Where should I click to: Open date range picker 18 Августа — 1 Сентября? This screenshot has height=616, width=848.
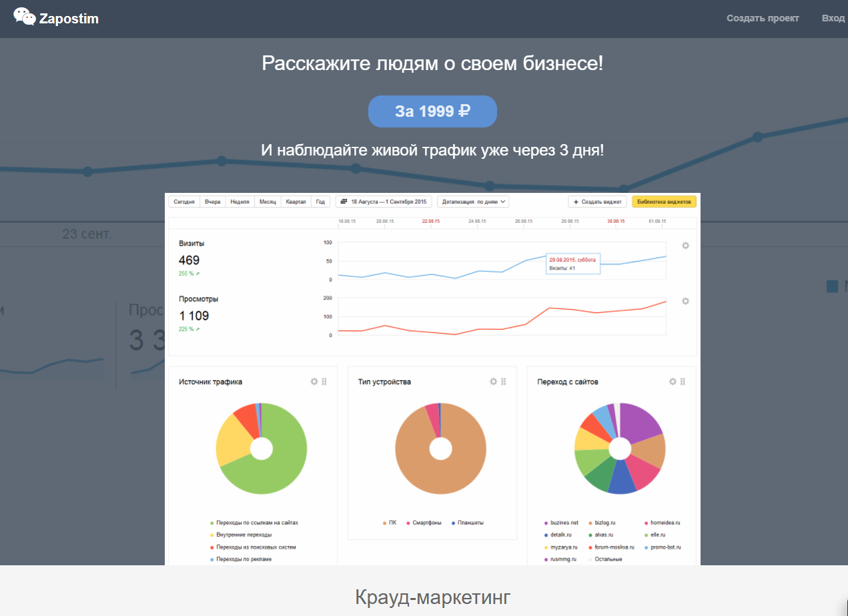tap(383, 202)
